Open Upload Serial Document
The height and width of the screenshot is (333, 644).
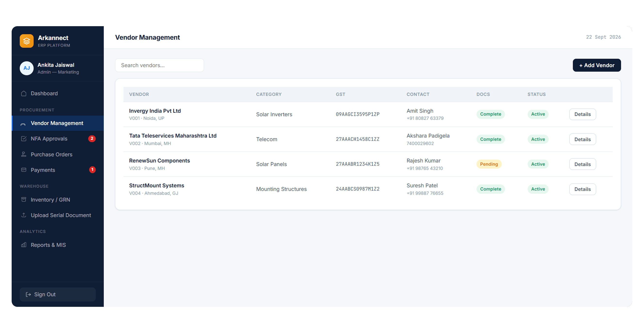[58, 215]
